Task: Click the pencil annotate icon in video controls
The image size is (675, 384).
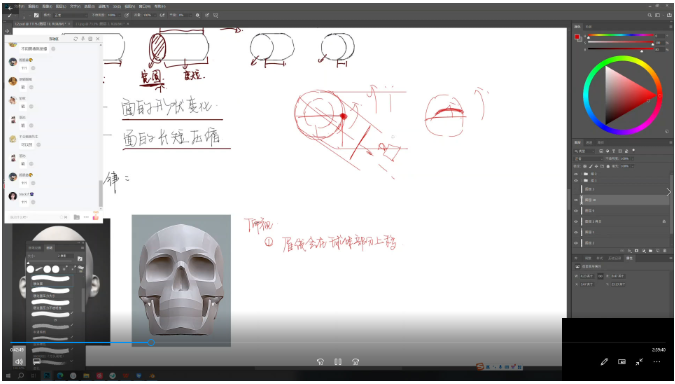Action: coord(604,362)
